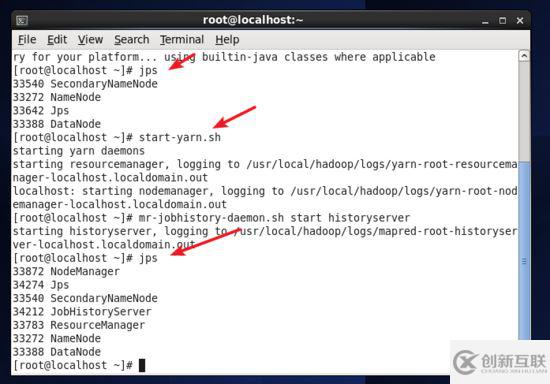Screen dimensions: 550x384
Task: Close the root@localhost terminal window
Action: [520, 21]
